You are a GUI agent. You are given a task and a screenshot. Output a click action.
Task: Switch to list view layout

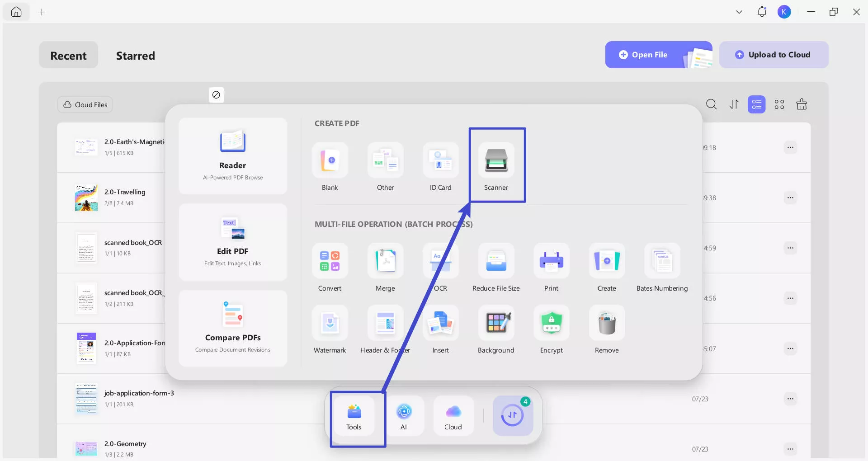click(x=756, y=104)
